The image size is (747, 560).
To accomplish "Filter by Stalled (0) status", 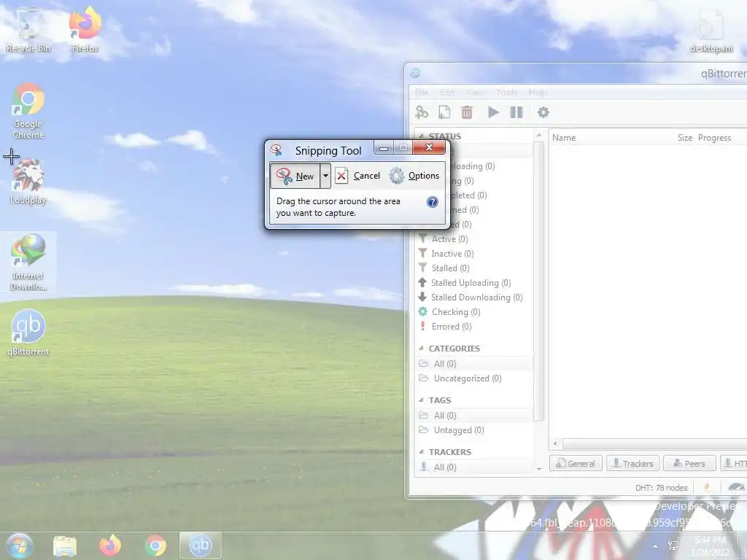I will [444, 268].
